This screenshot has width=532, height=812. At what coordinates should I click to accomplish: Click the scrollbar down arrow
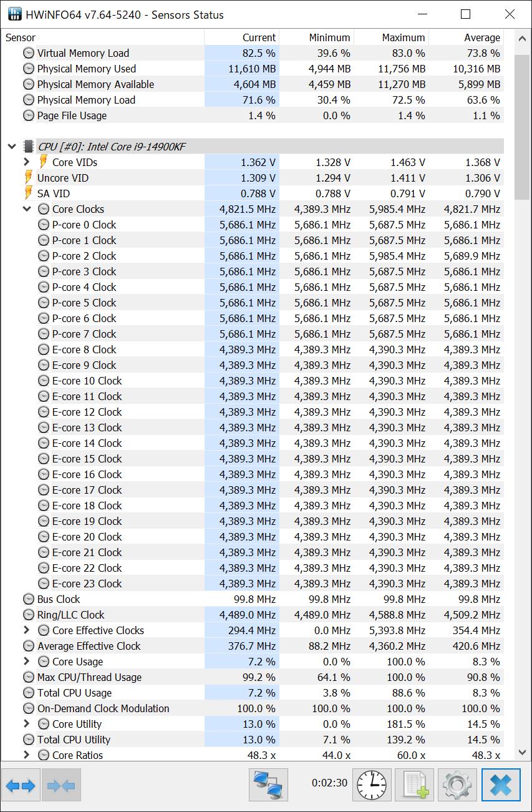[523, 753]
